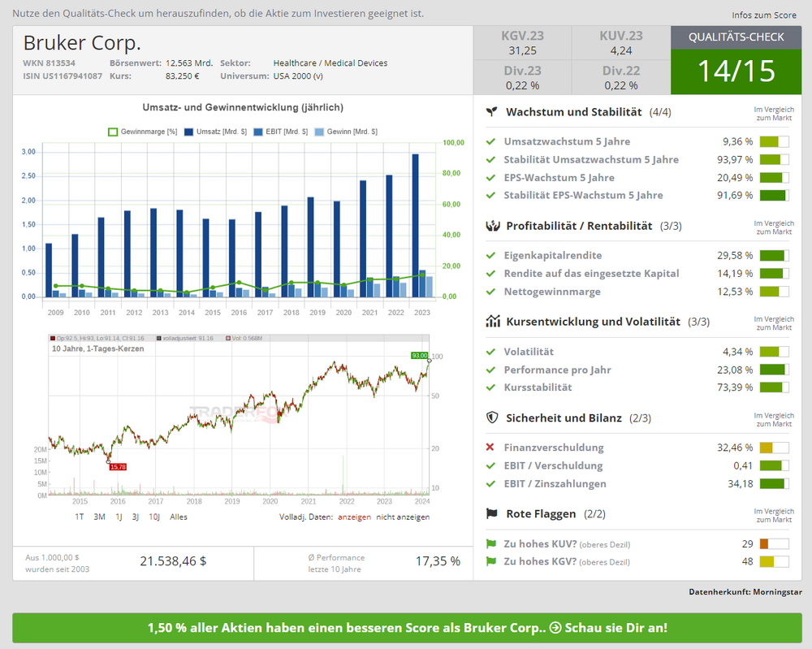
Task: Click the Umsatzwachstum 5 Jahre comparison bar
Action: coord(774,142)
